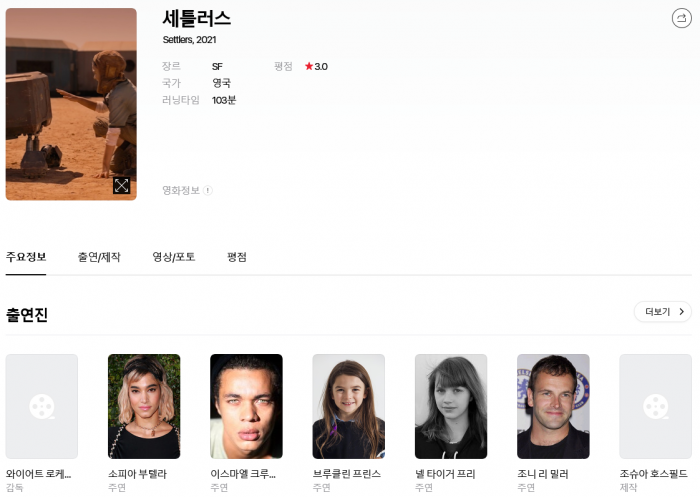The width and height of the screenshot is (700, 497).
Task: Click the 평점 label beside the star
Action: pos(283,67)
